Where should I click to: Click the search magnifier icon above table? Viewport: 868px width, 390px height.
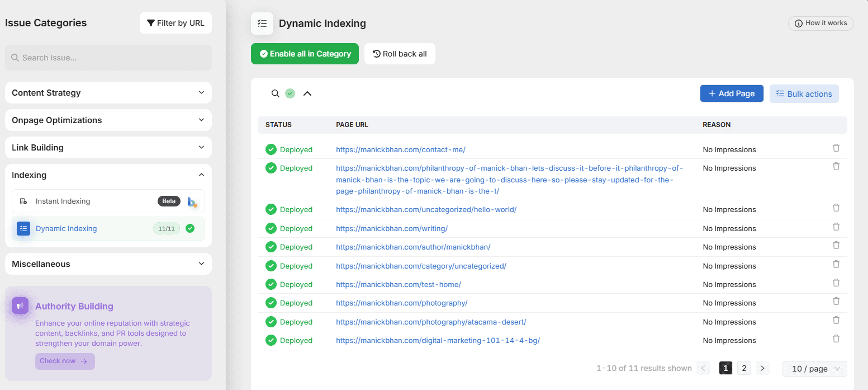pos(275,93)
